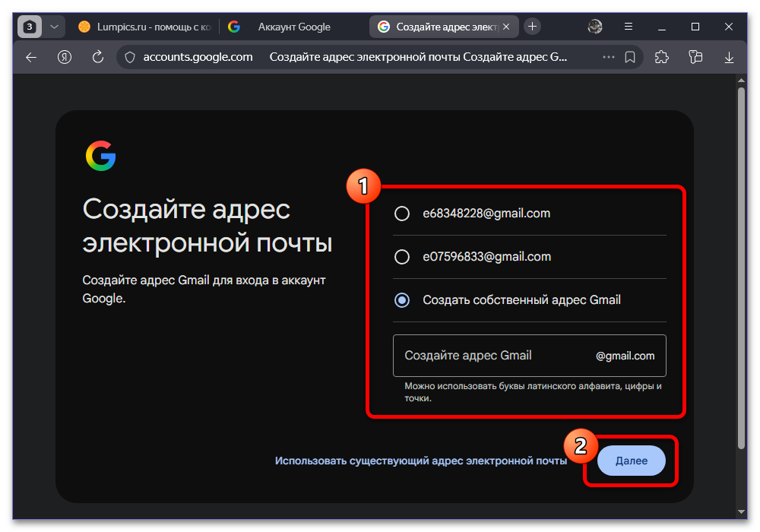Maximize the browser window
The height and width of the screenshot is (532, 760).
[x=695, y=27]
